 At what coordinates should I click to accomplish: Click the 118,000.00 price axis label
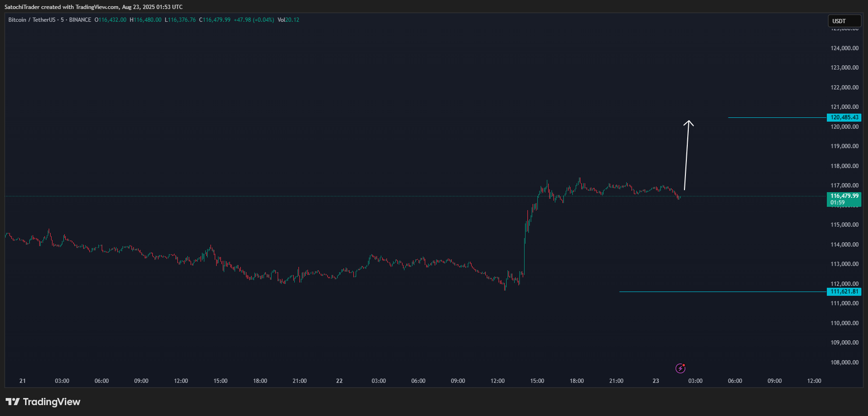pos(844,166)
